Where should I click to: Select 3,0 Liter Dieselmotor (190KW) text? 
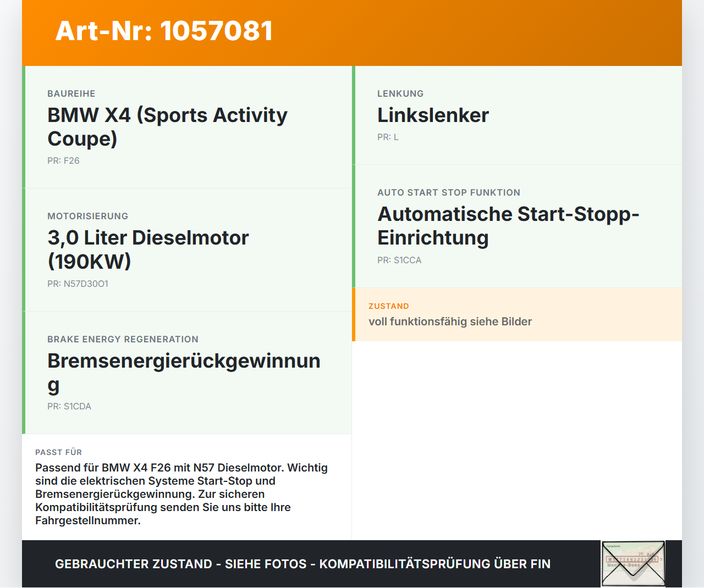(148, 249)
